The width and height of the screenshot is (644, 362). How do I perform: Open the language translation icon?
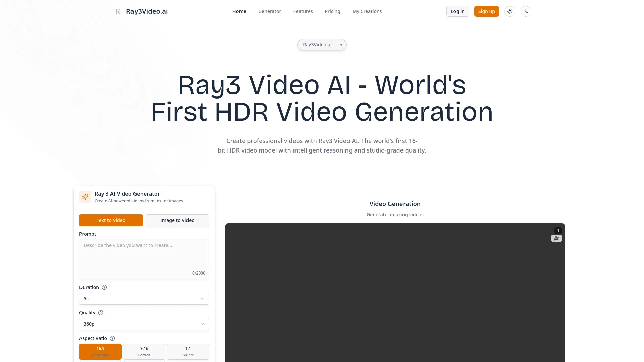pos(526,11)
